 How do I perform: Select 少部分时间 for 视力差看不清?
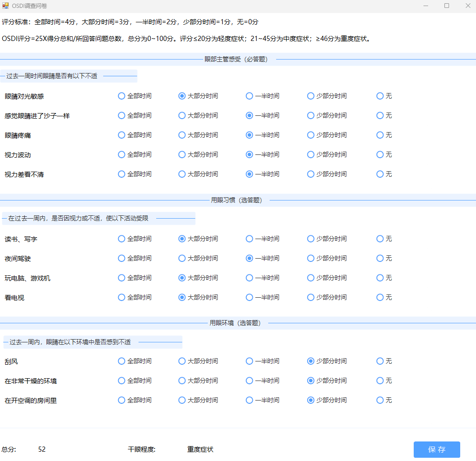pyautogui.click(x=310, y=174)
